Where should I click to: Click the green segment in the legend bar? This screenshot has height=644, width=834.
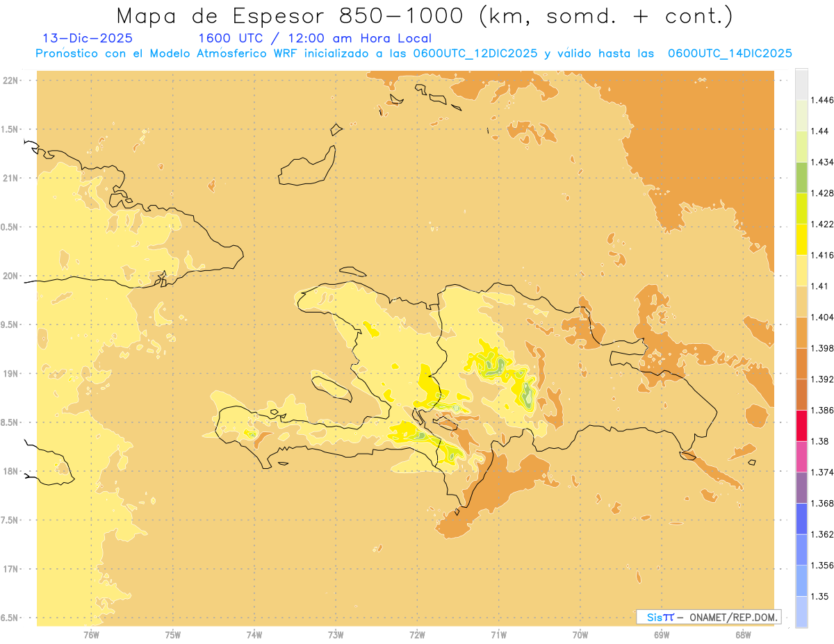(x=801, y=177)
